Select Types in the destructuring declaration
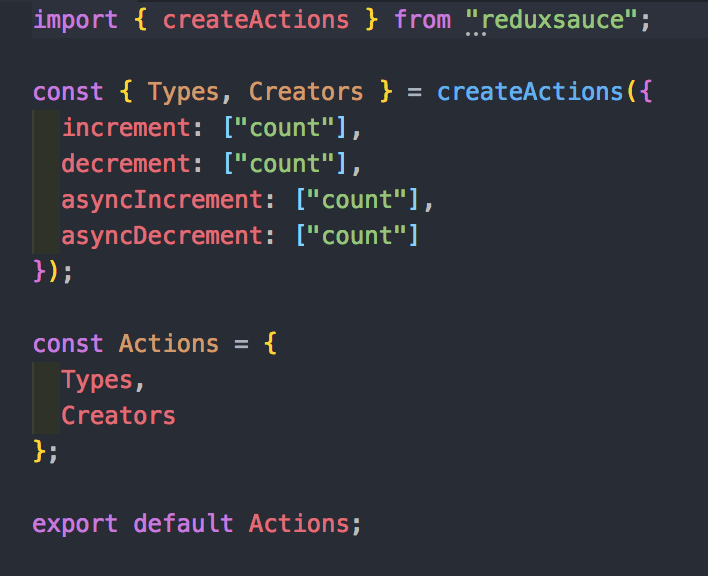The width and height of the screenshot is (708, 576). click(x=184, y=92)
